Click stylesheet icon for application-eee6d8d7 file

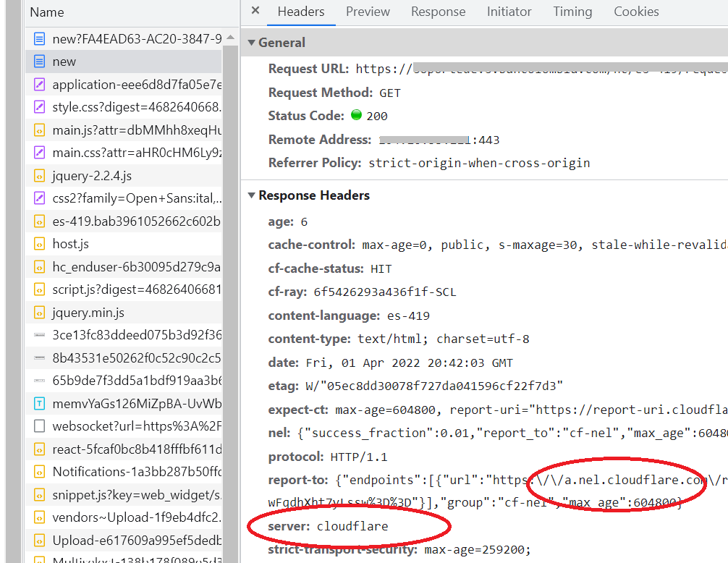[x=39, y=85]
